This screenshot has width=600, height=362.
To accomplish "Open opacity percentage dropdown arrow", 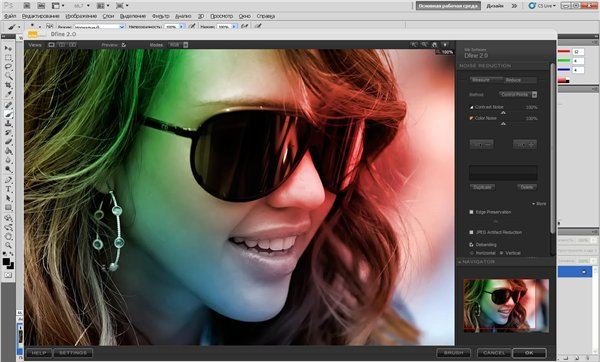I will 181,26.
